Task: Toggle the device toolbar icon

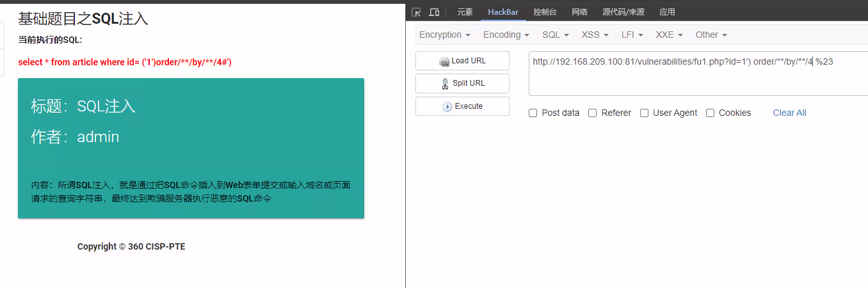Action: pyautogui.click(x=434, y=12)
